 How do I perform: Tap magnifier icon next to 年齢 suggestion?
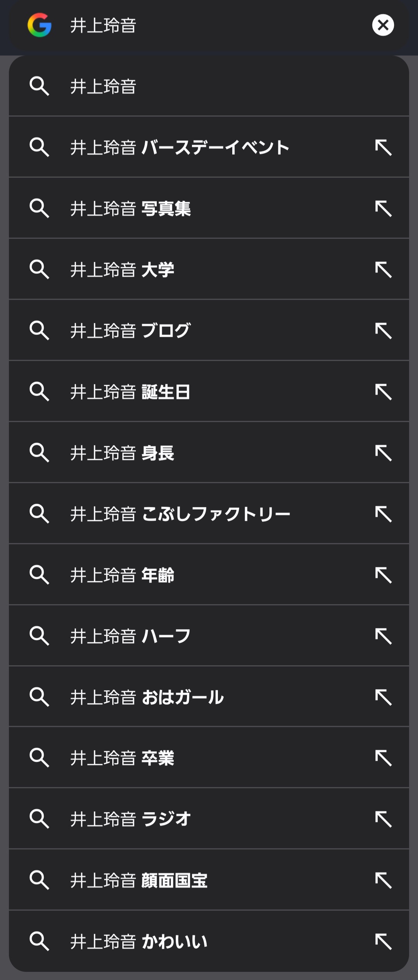pos(39,575)
